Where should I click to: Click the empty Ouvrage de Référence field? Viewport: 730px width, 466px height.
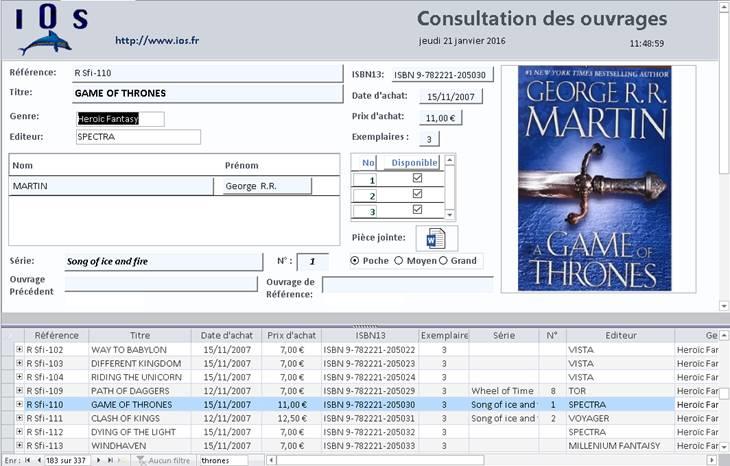click(407, 284)
